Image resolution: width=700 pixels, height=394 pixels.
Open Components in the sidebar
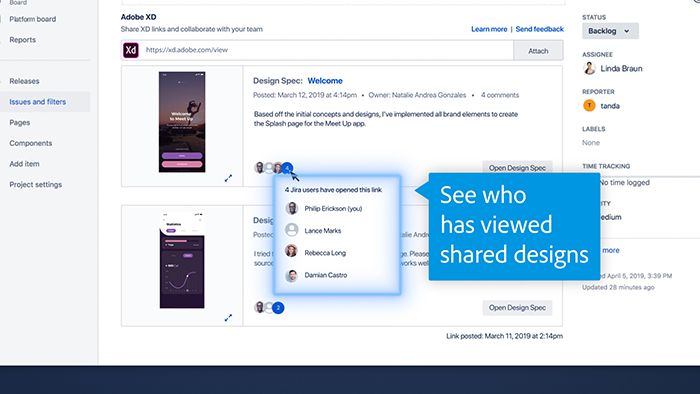(30, 143)
